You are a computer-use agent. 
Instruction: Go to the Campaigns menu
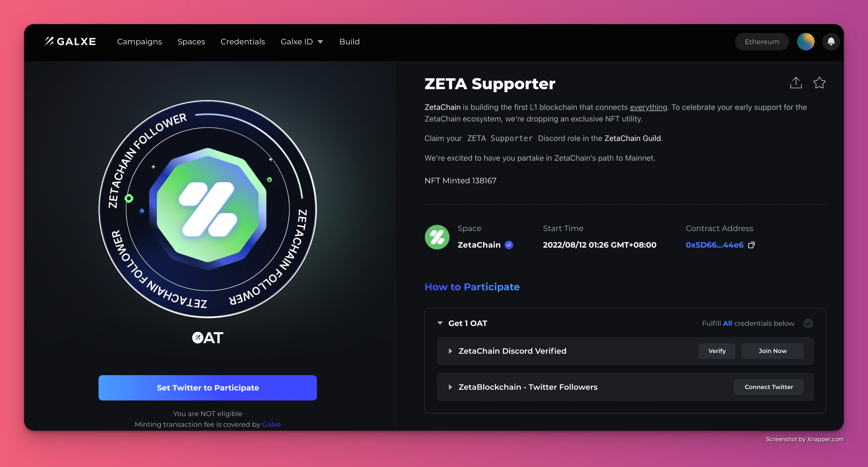(x=140, y=41)
